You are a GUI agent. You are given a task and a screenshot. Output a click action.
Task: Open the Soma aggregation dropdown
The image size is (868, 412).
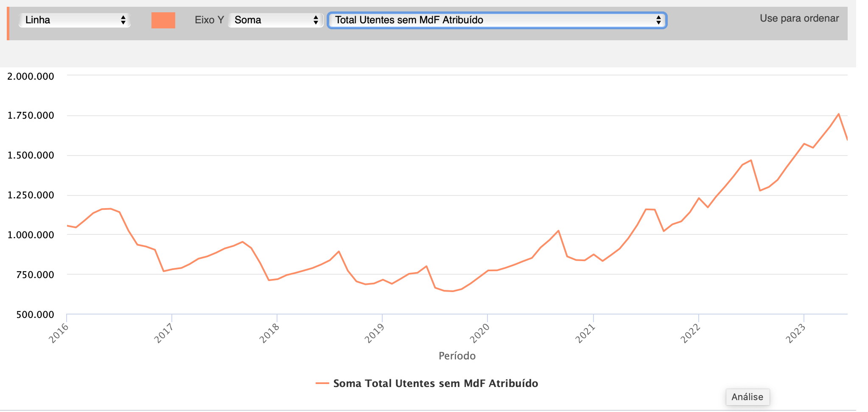click(x=276, y=20)
